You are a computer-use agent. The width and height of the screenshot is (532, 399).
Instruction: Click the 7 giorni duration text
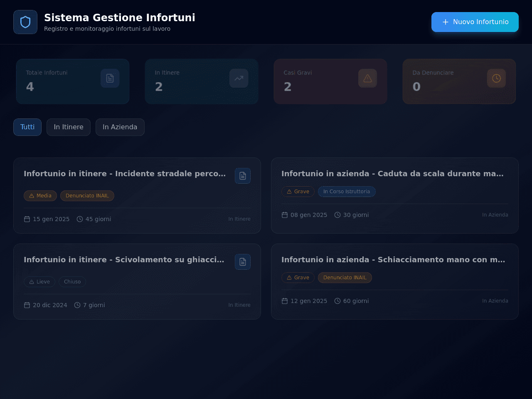coord(94,305)
